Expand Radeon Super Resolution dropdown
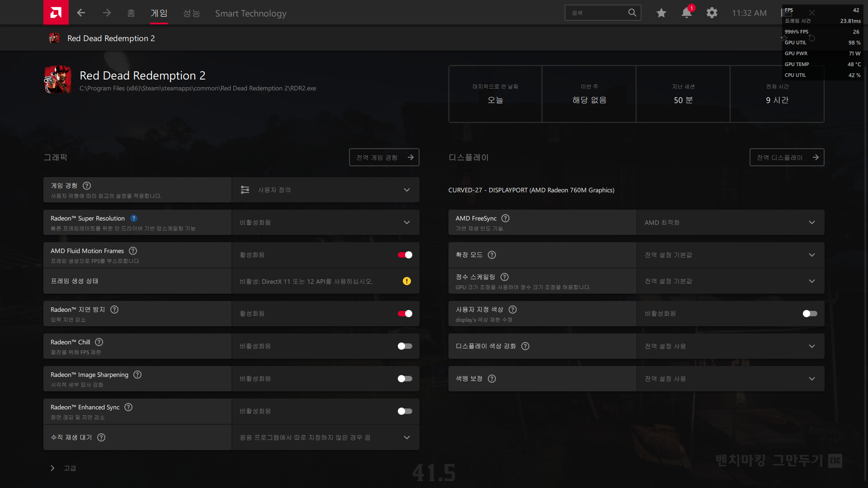868x488 pixels. coord(407,222)
